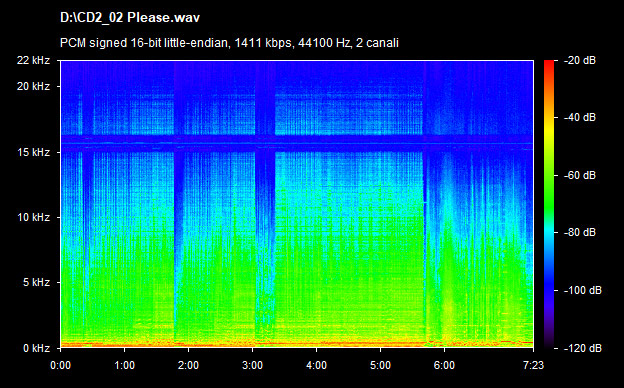Click the PCM signed 16-bit format info line

[229, 43]
